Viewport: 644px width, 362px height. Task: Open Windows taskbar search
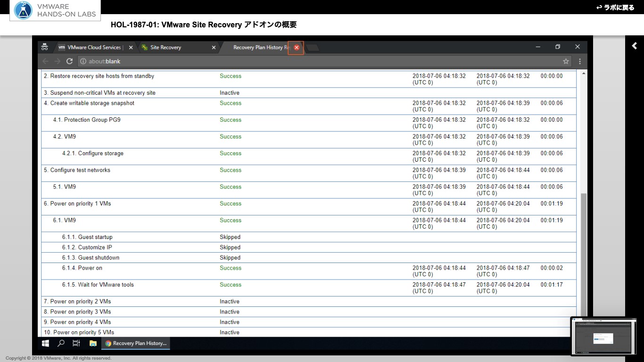(x=61, y=343)
